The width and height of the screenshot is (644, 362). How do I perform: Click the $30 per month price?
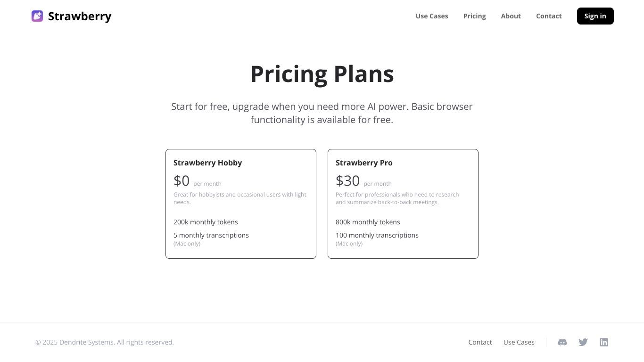(x=363, y=181)
